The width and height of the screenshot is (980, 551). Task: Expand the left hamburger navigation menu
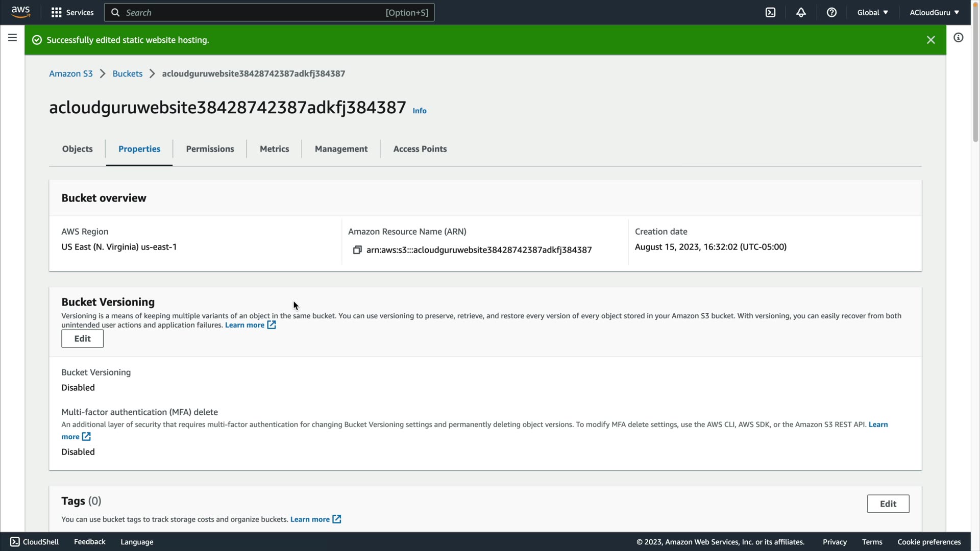12,38
